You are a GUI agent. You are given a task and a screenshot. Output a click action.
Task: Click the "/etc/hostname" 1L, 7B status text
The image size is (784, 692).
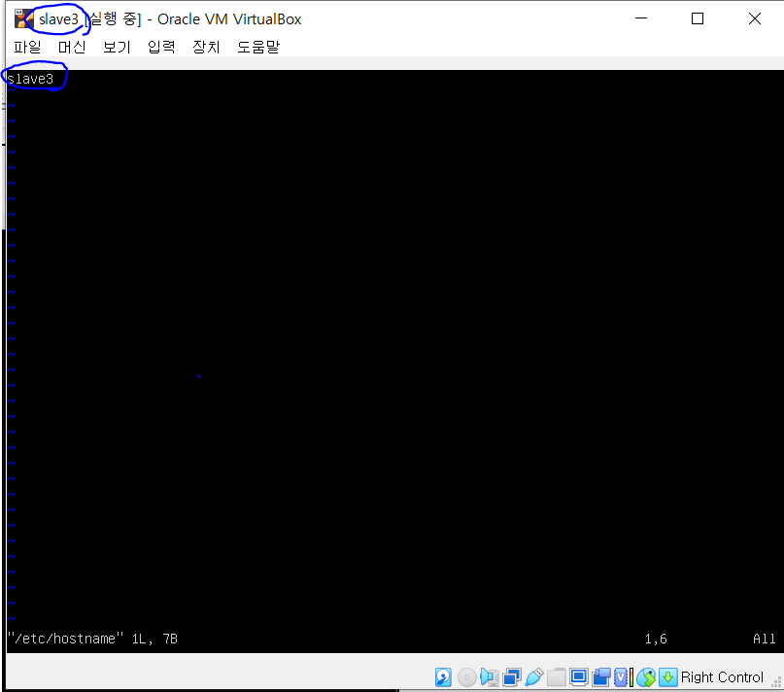click(x=92, y=639)
